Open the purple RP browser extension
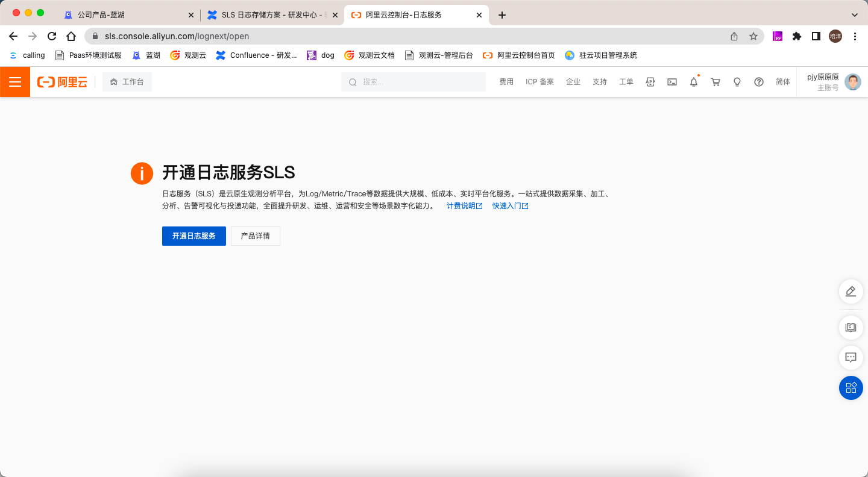The width and height of the screenshot is (868, 477). tap(778, 36)
